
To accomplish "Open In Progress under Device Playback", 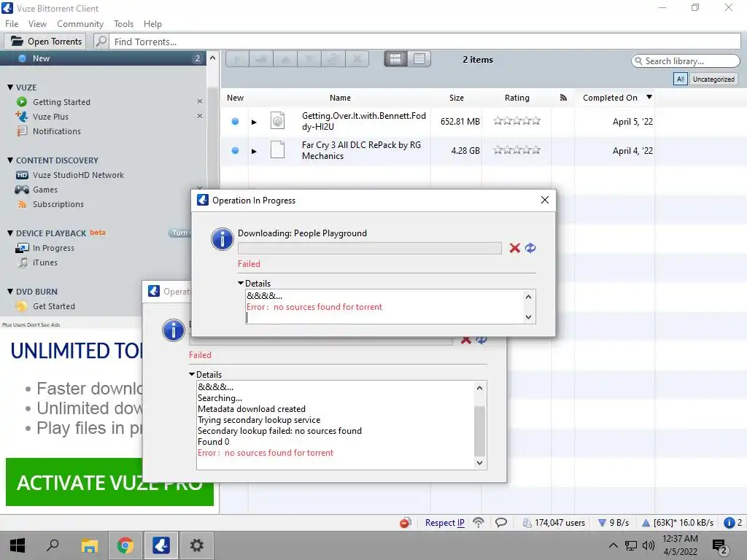I will [53, 248].
